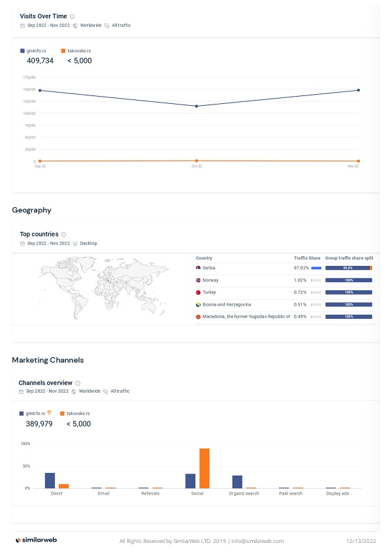The width and height of the screenshot is (392, 554).
Task: Toggle takovske.rs legend box in Visits Over Time
Action: point(63,50)
